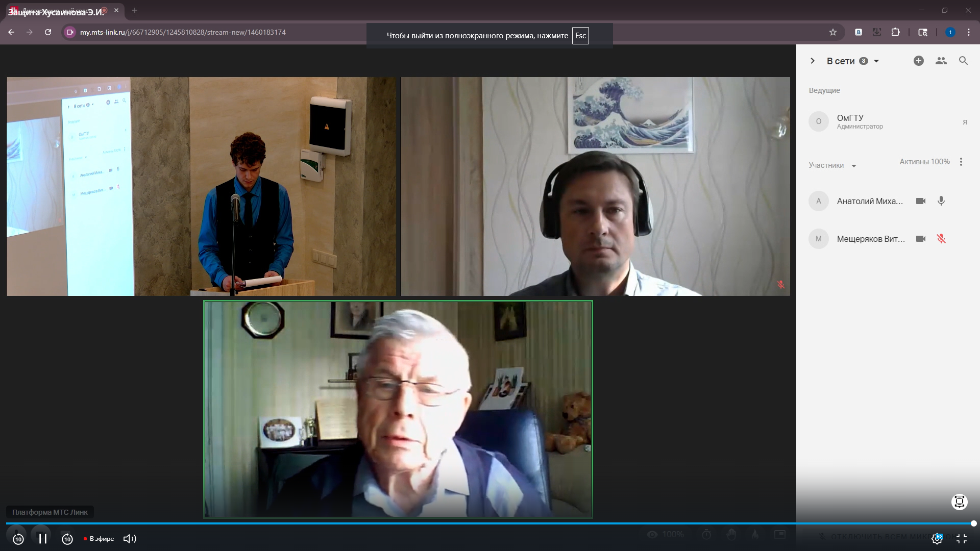Click the add participant plus icon

pos(918,61)
